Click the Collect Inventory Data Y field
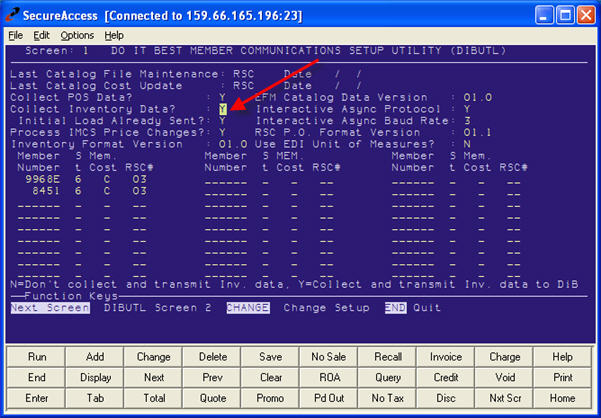The width and height of the screenshot is (601, 418). click(223, 108)
